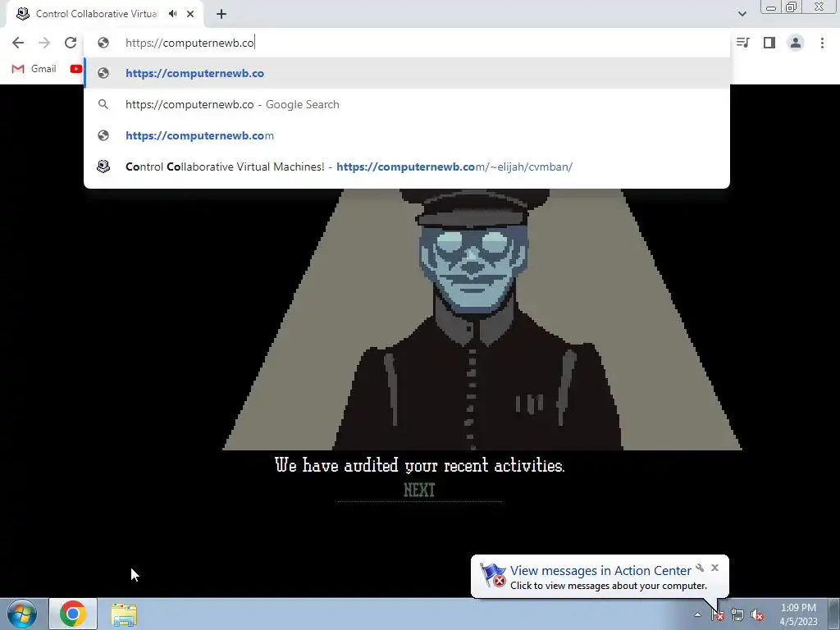Open the Gmail bookmark
The height and width of the screenshot is (630, 840).
pos(34,69)
